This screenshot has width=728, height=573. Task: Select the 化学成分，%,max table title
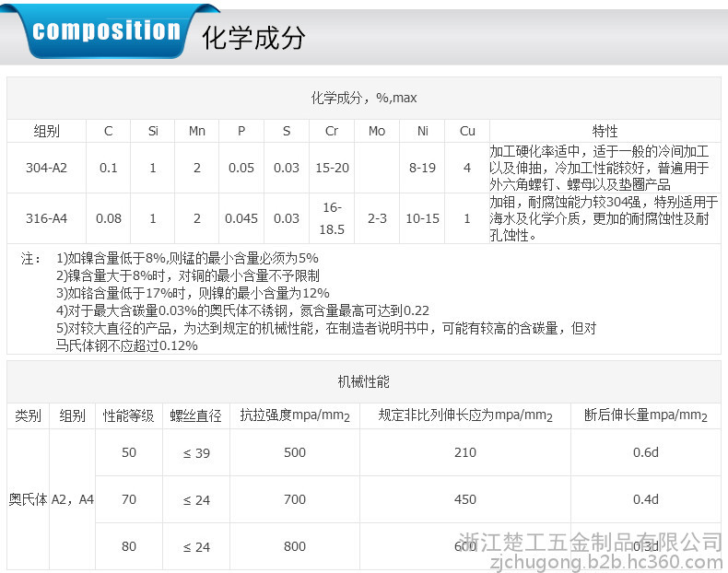(363, 98)
